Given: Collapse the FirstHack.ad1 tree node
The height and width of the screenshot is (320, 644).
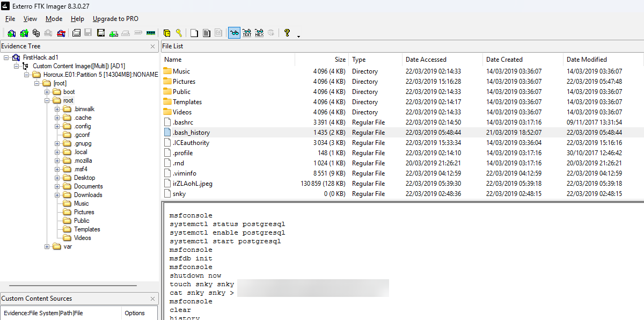Looking at the screenshot, I should point(6,57).
